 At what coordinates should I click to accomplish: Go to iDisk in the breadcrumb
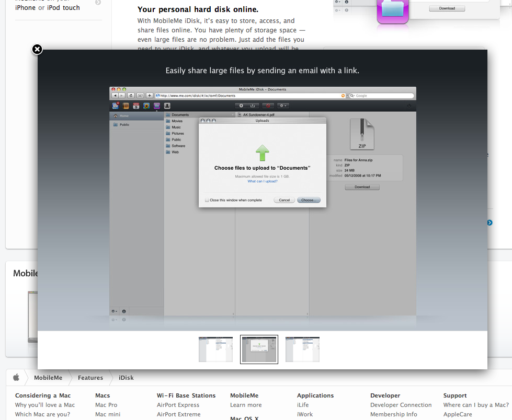(x=126, y=378)
